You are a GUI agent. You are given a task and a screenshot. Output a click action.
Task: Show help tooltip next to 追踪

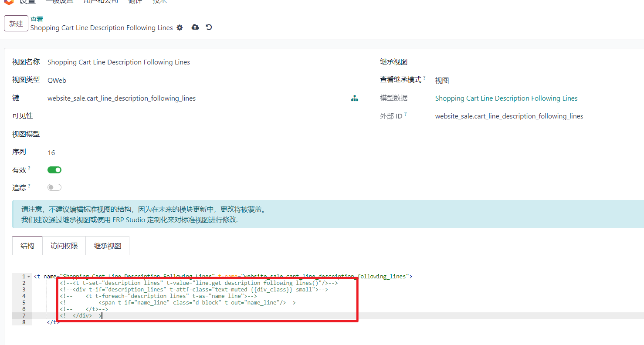29,186
